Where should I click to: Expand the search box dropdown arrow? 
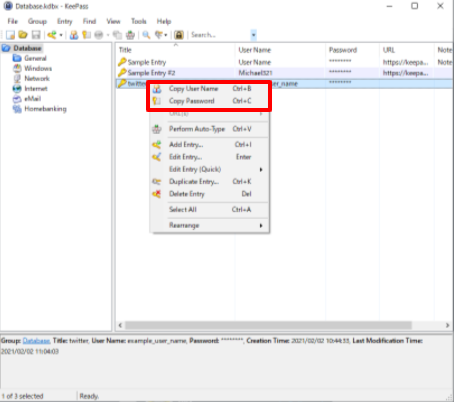click(254, 35)
